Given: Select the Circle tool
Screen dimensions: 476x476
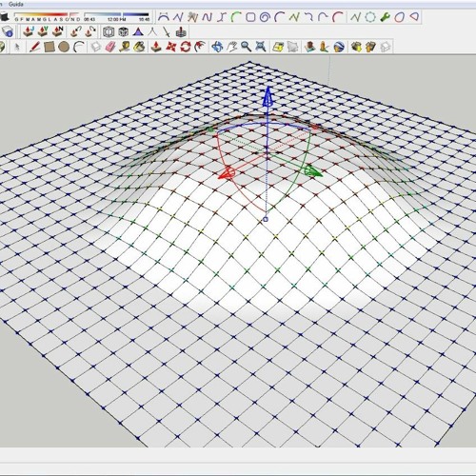Looking at the screenshot, I should click(x=64, y=47).
